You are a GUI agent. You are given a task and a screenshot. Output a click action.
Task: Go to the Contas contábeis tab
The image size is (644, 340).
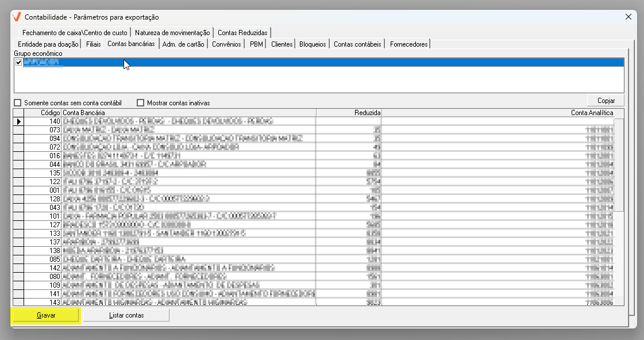(x=357, y=44)
